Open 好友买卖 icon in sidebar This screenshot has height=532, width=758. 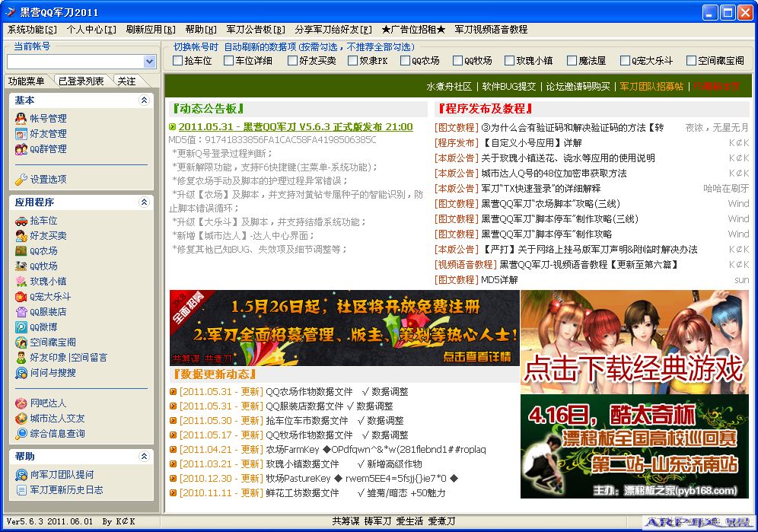pos(21,236)
